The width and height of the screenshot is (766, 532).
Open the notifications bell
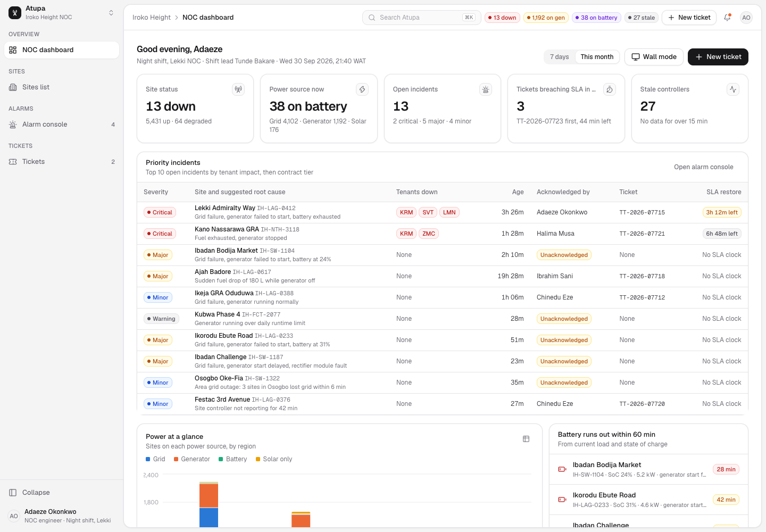(727, 18)
